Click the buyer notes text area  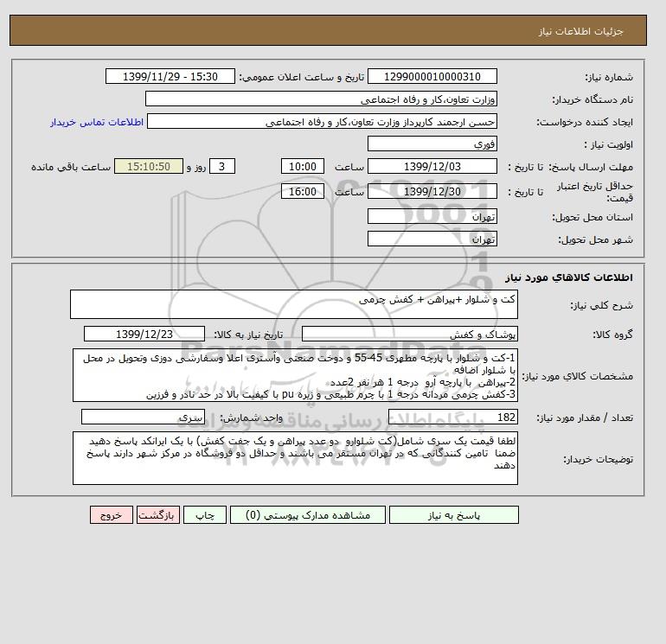click(295, 458)
